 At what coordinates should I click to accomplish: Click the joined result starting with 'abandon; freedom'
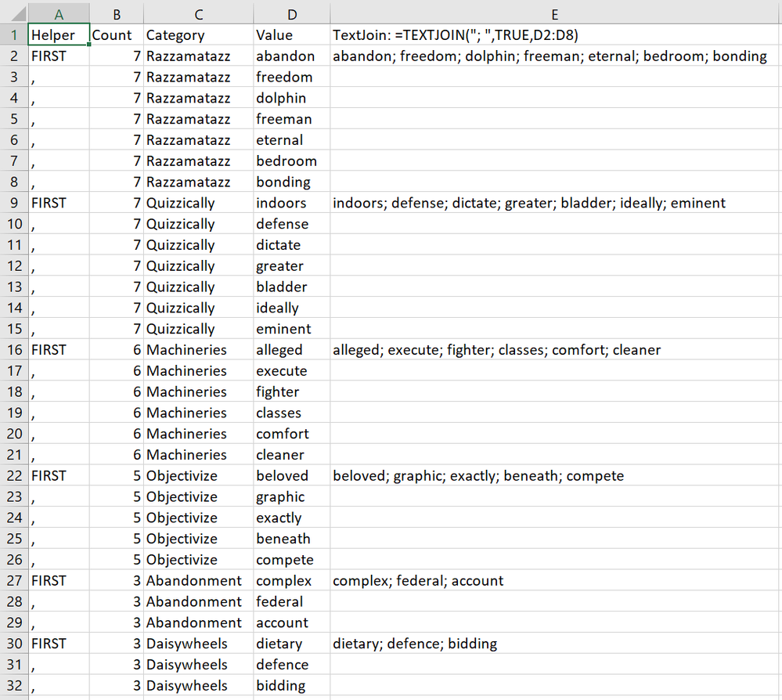554,56
